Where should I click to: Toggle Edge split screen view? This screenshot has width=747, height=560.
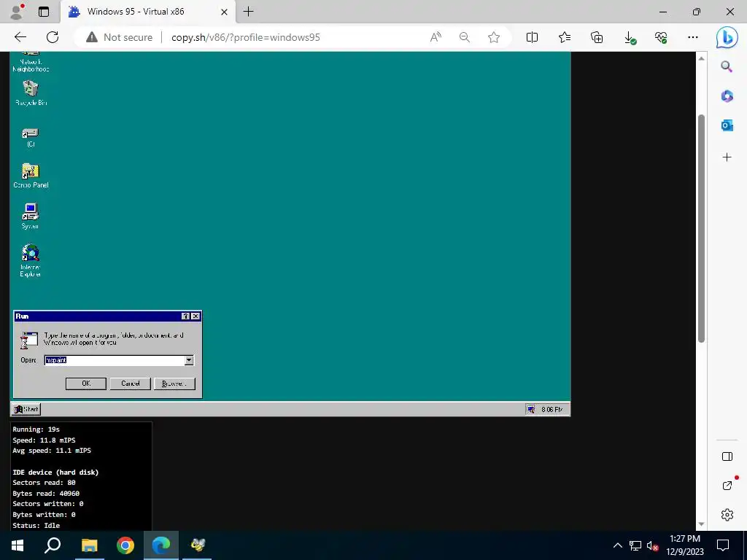[x=532, y=37]
